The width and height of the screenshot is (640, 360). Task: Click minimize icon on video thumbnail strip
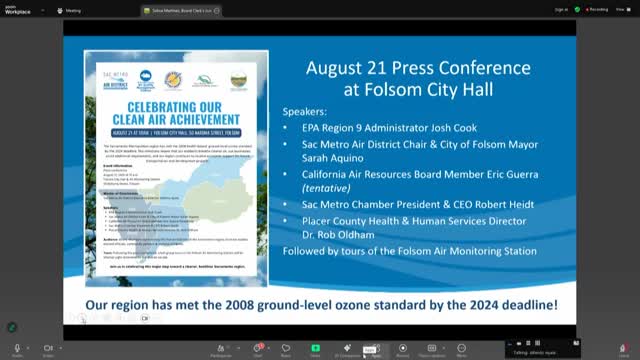pyautogui.click(x=509, y=344)
